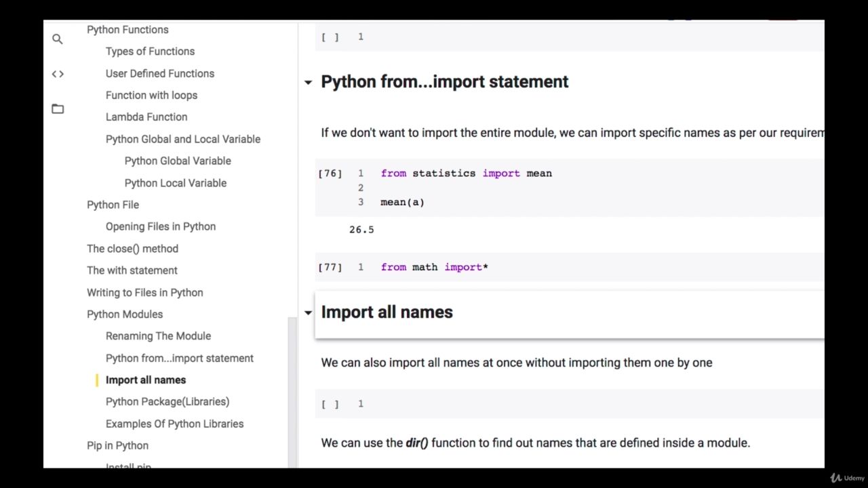Viewport: 868px width, 488px height.
Task: Open Writing to Files in Python
Action: (x=144, y=292)
